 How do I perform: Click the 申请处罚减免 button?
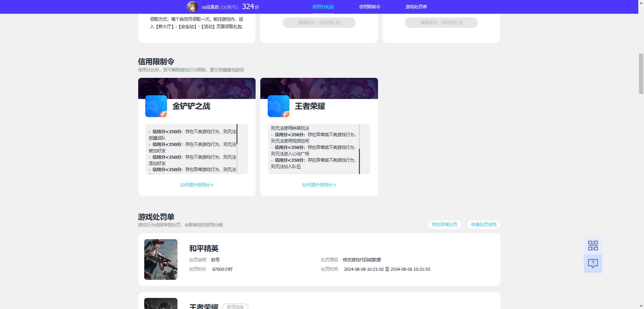[483, 225]
